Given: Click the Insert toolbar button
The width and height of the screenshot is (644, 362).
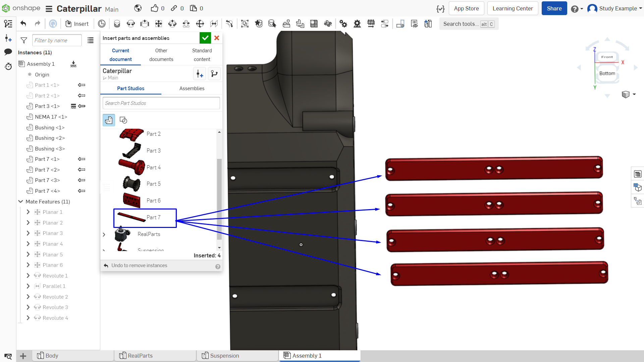Looking at the screenshot, I should tap(77, 23).
